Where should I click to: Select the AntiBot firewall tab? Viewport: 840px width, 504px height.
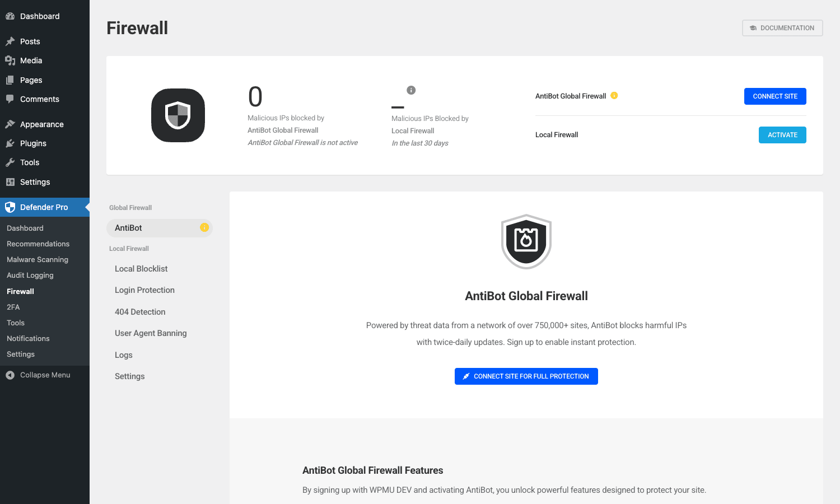[160, 228]
